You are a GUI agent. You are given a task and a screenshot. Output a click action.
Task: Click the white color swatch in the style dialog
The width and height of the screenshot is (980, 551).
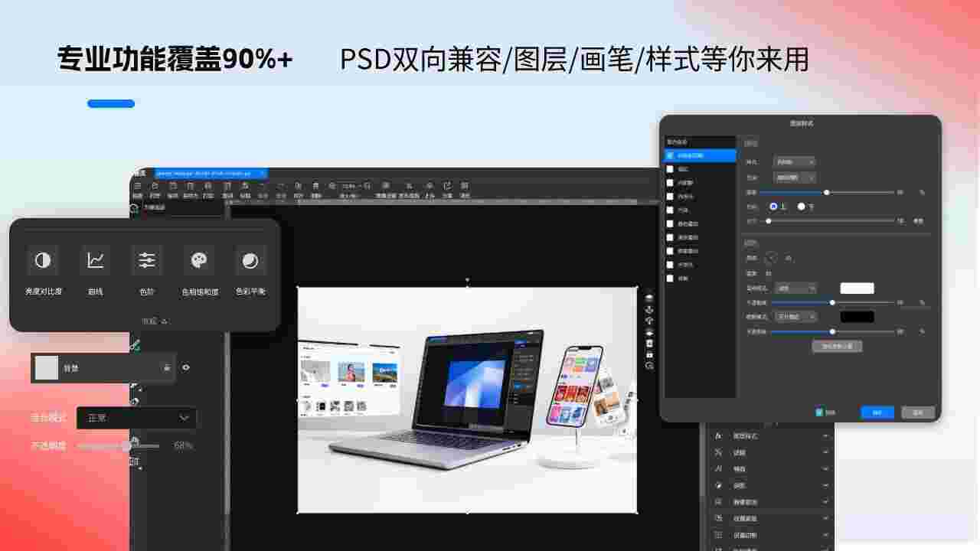tap(857, 288)
